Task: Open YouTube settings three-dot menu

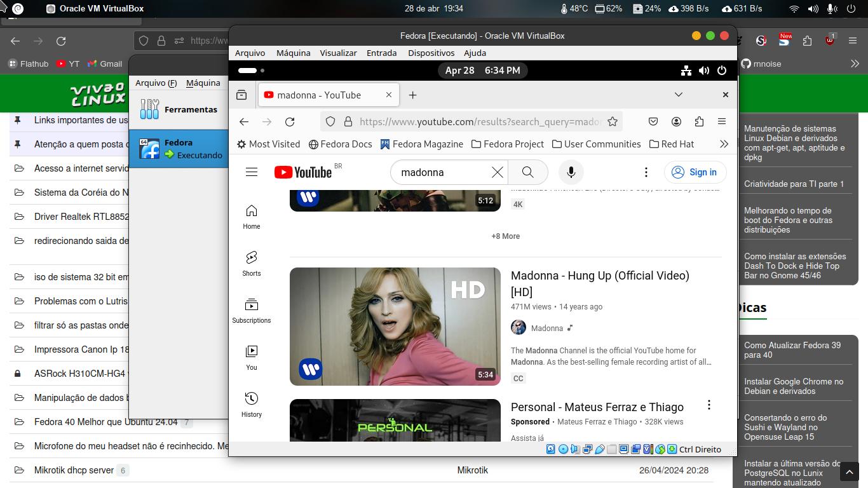Action: click(x=646, y=172)
